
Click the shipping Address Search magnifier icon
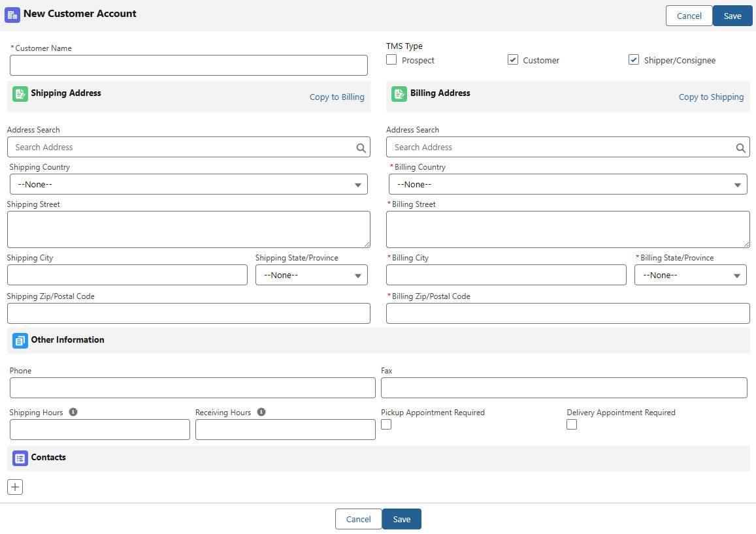click(x=361, y=148)
